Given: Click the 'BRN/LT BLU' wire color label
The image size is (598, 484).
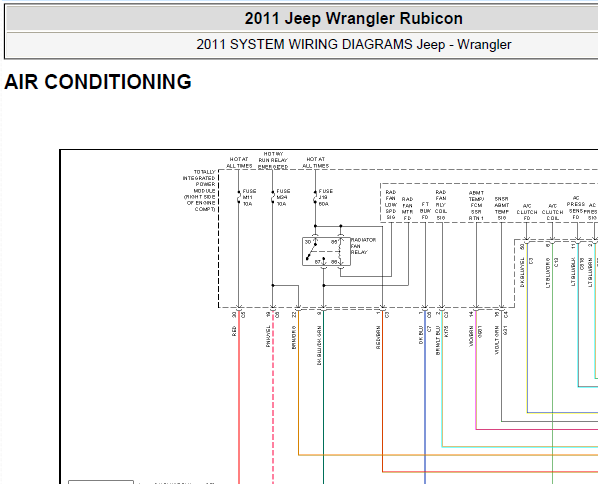Looking at the screenshot, I should point(438,341).
